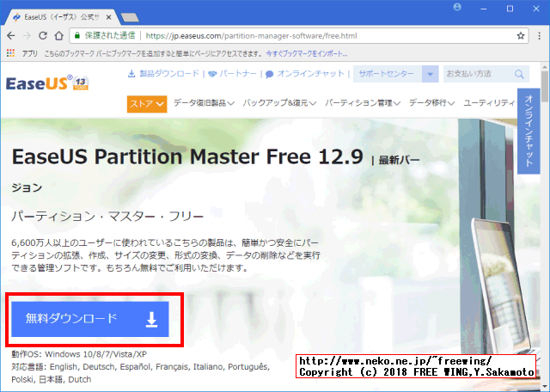Click the サポートセンター label
Screen dimensions: 550x392
[x=386, y=74]
